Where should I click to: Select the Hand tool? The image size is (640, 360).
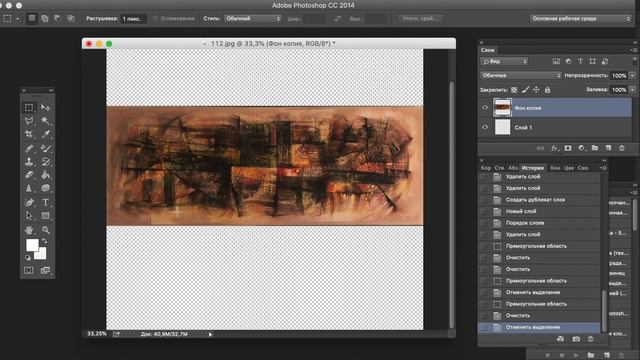tap(29, 230)
